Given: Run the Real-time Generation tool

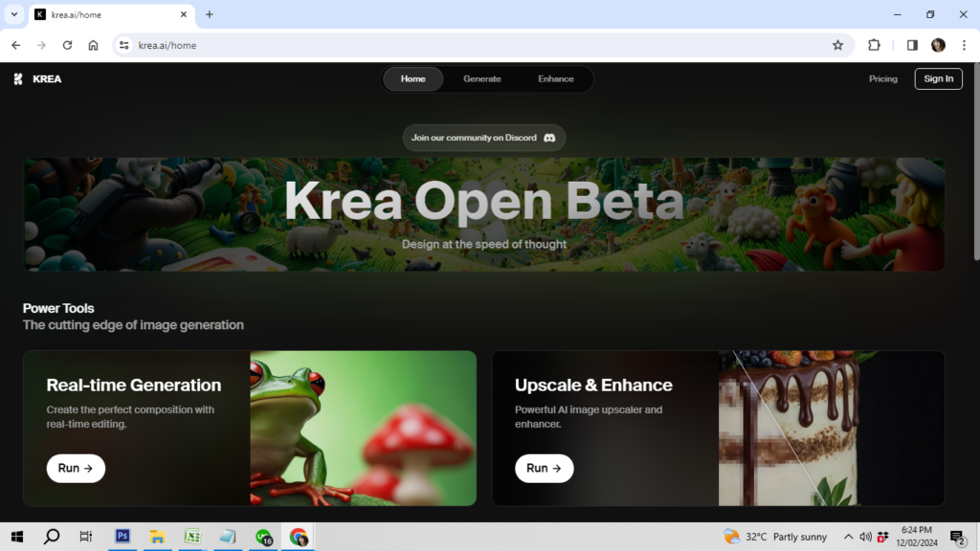Looking at the screenshot, I should 76,469.
